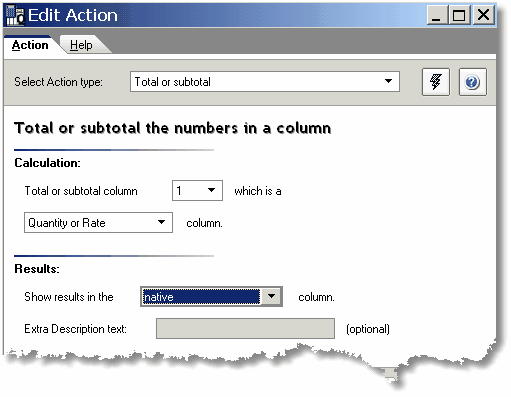The width and height of the screenshot is (511, 397).
Task: Switch to the Help tab
Action: pos(81,45)
